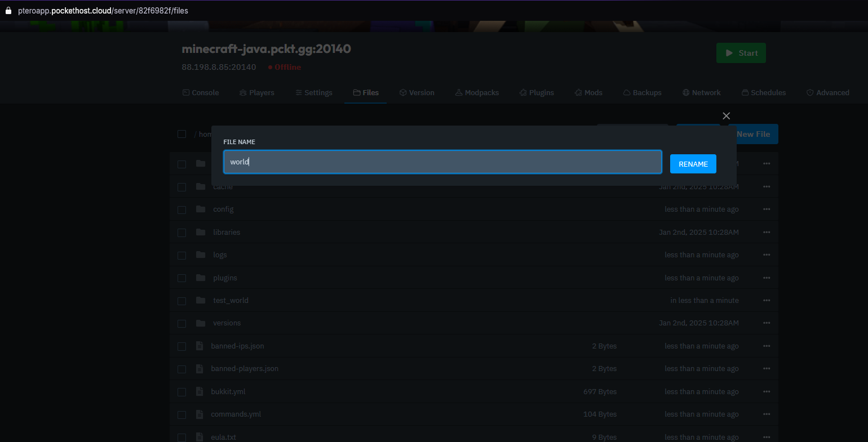Image resolution: width=868 pixels, height=442 pixels.
Task: Go to the Settings tab
Action: pyautogui.click(x=314, y=92)
